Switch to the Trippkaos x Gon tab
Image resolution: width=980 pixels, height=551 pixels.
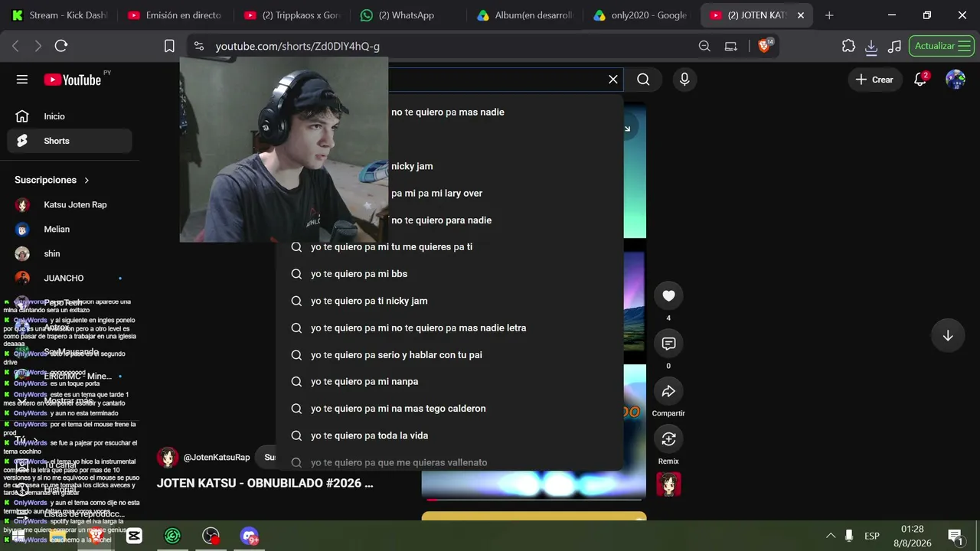pos(292,15)
